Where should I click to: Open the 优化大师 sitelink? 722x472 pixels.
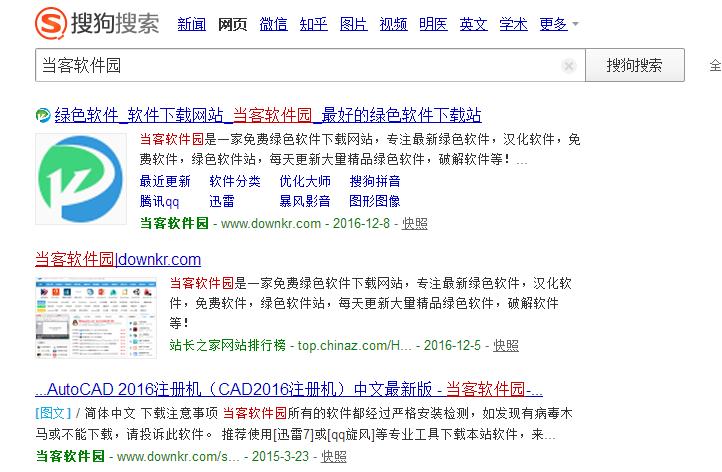(305, 181)
